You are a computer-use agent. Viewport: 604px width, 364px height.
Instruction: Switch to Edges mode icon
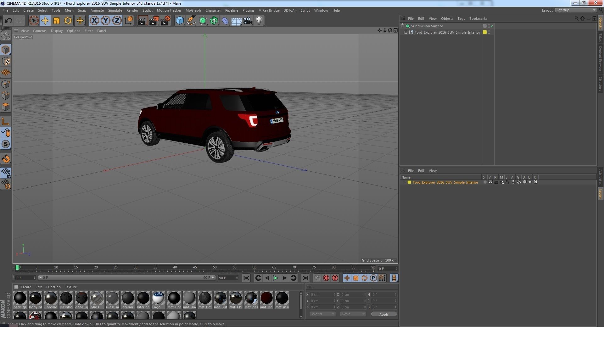tap(6, 96)
